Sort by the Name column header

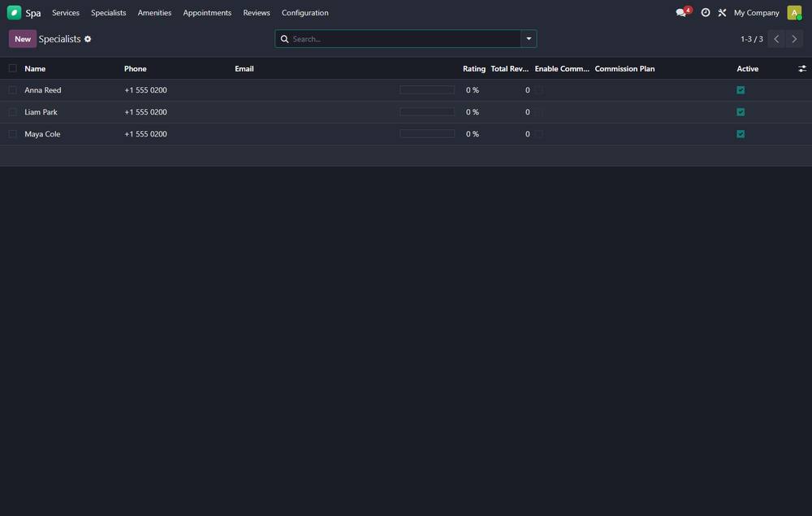(35, 68)
